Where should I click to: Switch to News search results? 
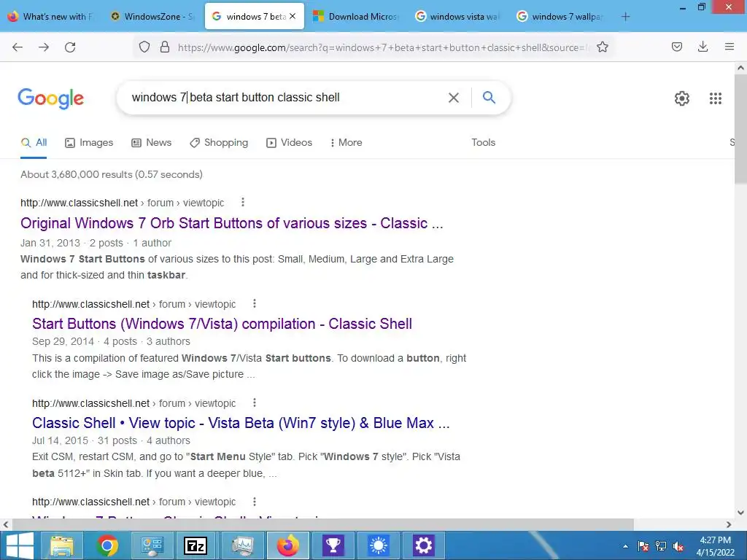click(152, 142)
